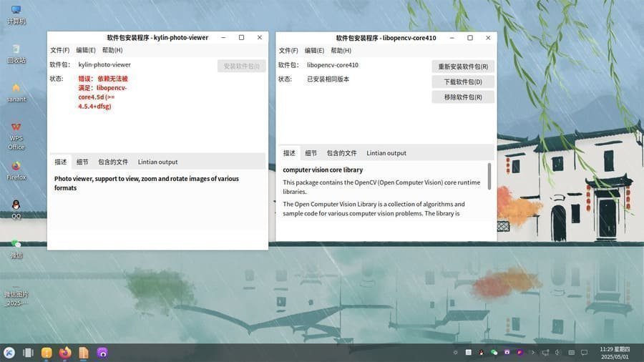This screenshot has width=644, height=362.
Task: Open 文件(F) menu in libopencv-core410 window
Action: point(288,51)
